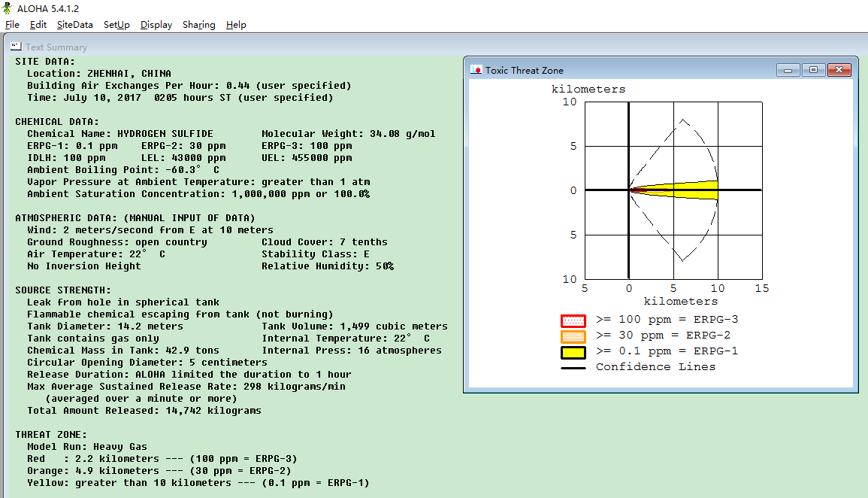The image size is (868, 498).
Task: Click 'Wind: 2 meters/second from E' line
Action: pos(150,230)
